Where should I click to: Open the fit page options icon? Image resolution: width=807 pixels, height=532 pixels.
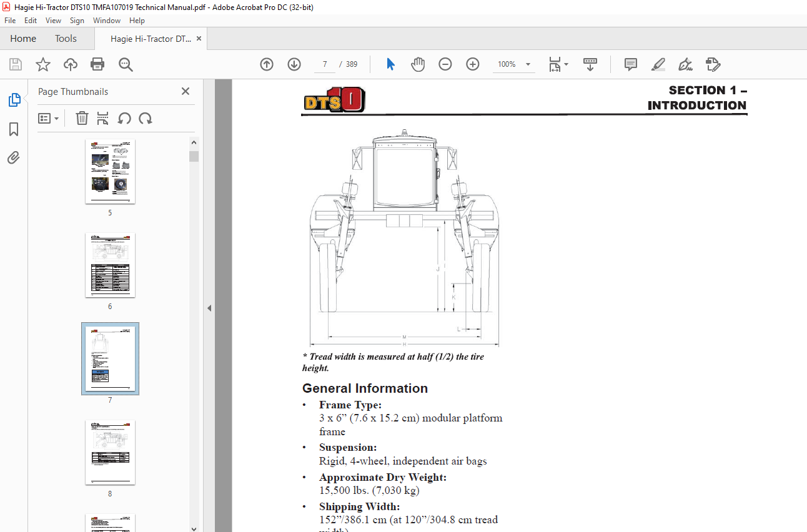558,64
